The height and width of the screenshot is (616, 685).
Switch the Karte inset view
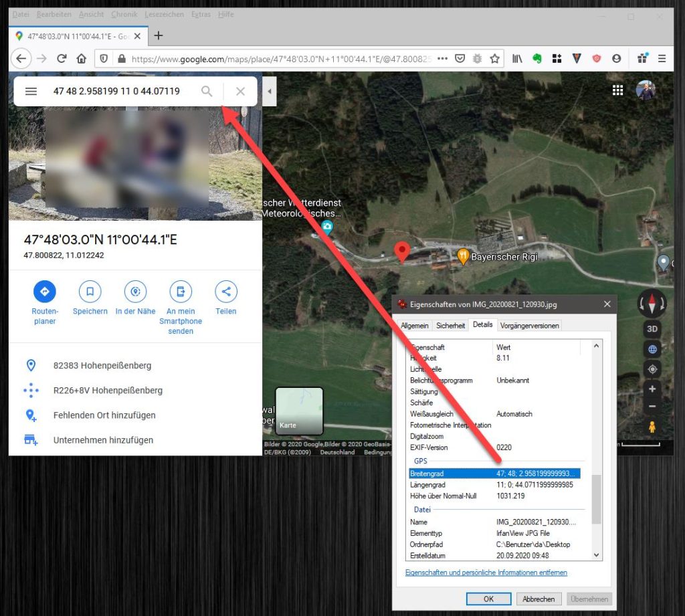point(298,411)
